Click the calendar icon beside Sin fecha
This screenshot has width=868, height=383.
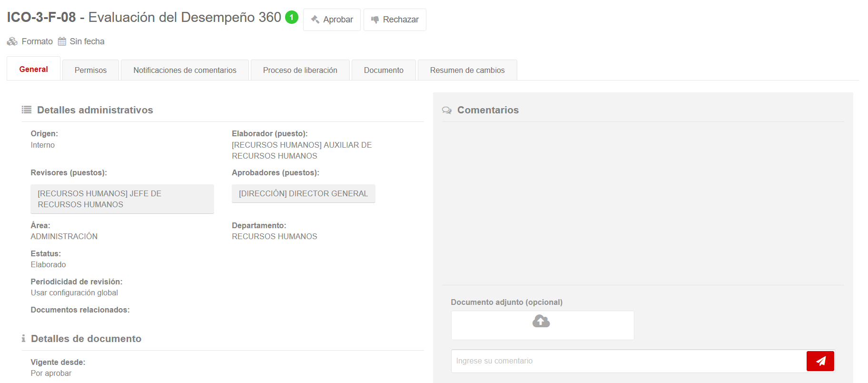click(62, 41)
